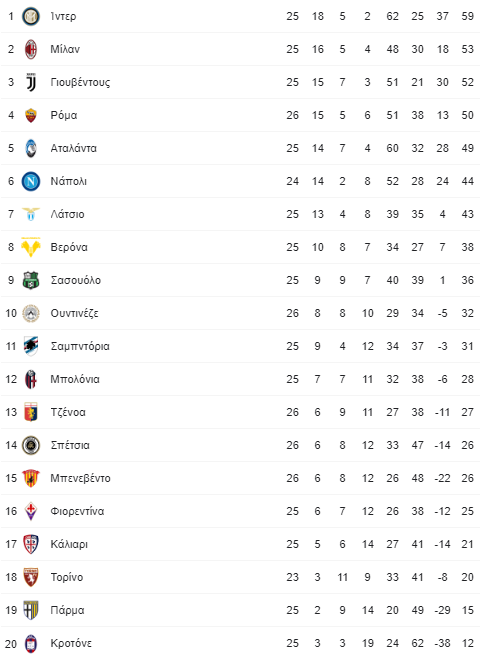The height and width of the screenshot is (664, 480).
Task: Click the Φιορεντίνα team name
Action: [x=77, y=511]
